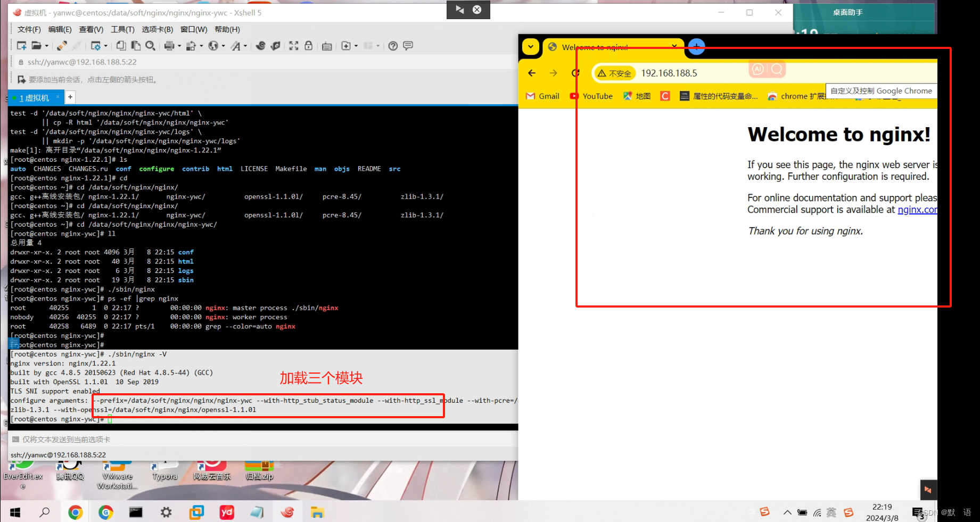The image size is (980, 522).
Task: Open the Gmail bookmark in Chrome
Action: [x=542, y=96]
